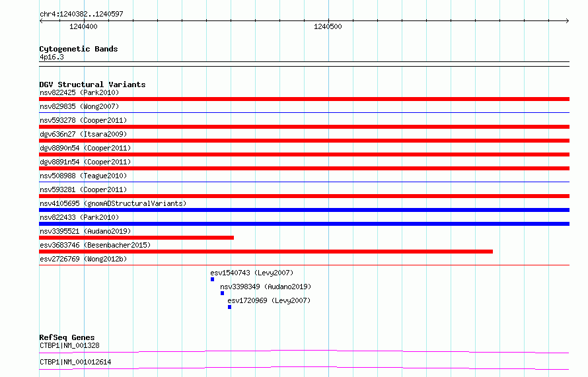This screenshot has height=377, width=588.
Task: Click CTBP1|NM_001012614 gene label
Action: pos(75,362)
